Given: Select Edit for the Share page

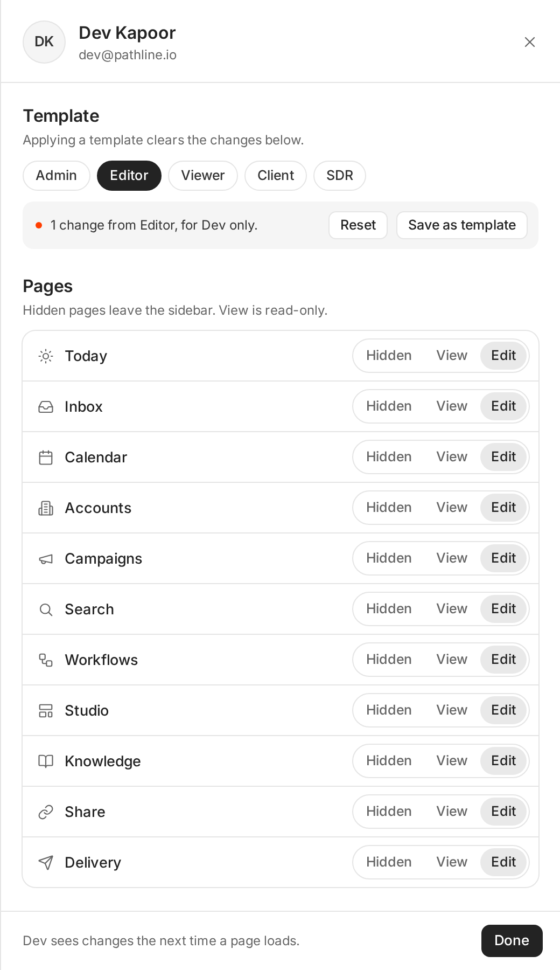Looking at the screenshot, I should pyautogui.click(x=503, y=812).
